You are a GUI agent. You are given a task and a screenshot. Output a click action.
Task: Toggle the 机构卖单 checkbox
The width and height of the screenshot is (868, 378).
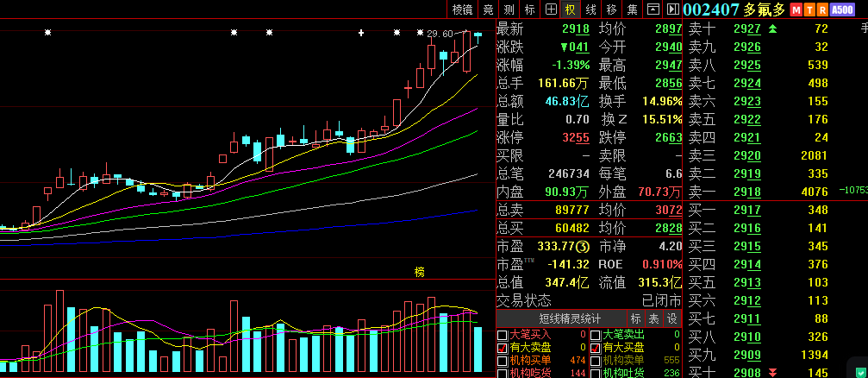595,361
